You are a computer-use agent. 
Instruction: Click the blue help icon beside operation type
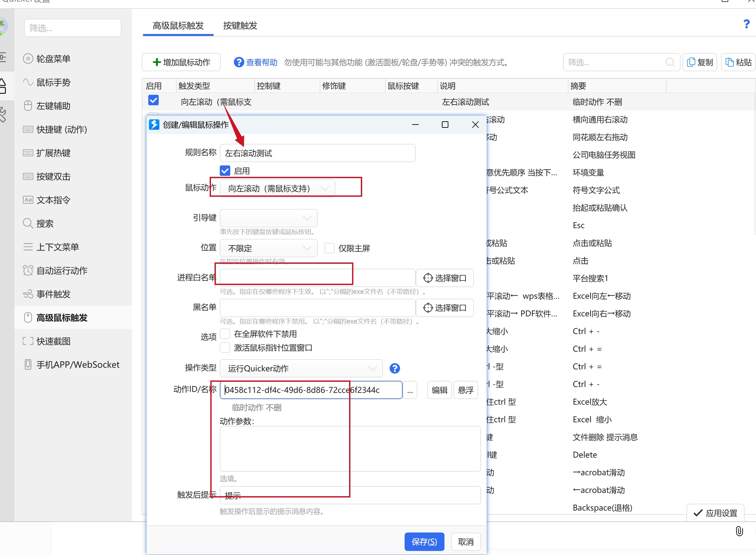[x=394, y=368]
